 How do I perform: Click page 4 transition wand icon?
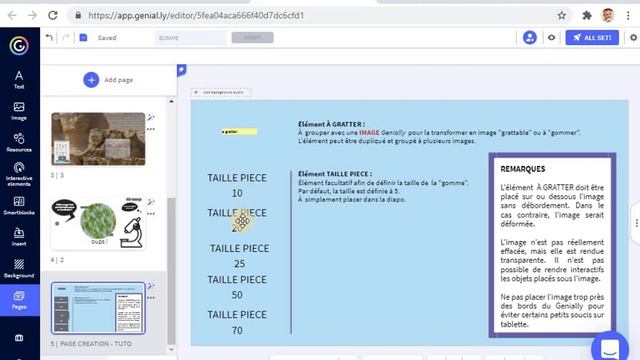151,202
